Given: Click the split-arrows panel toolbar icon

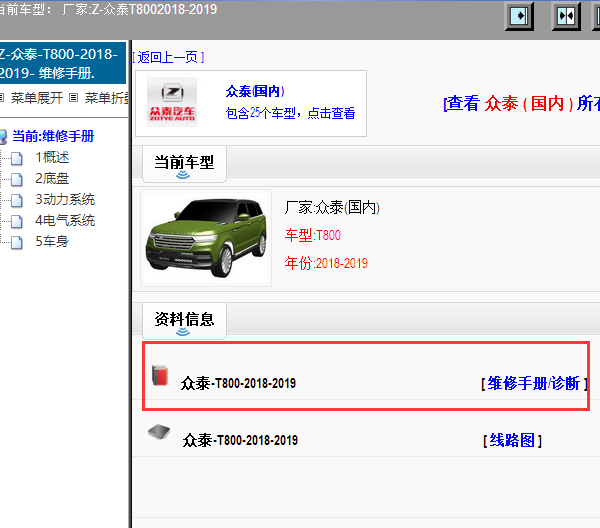Looking at the screenshot, I should pos(566,16).
